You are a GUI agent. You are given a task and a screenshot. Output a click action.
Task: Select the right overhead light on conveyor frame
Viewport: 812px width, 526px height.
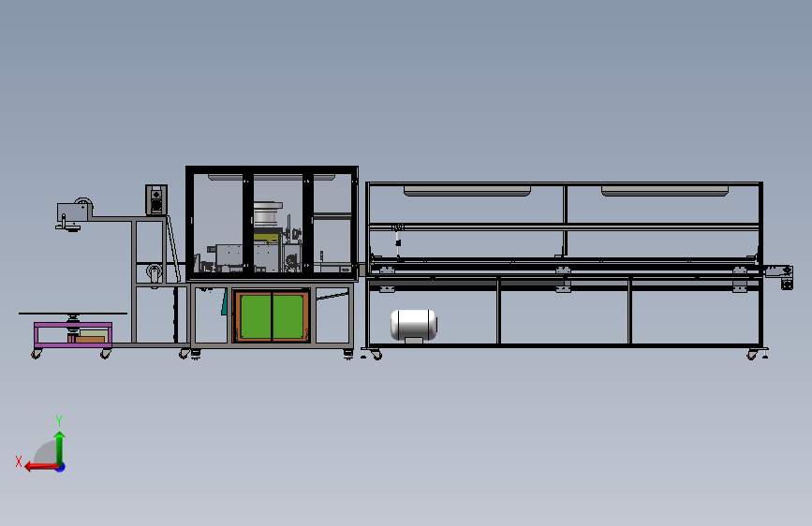click(x=665, y=191)
